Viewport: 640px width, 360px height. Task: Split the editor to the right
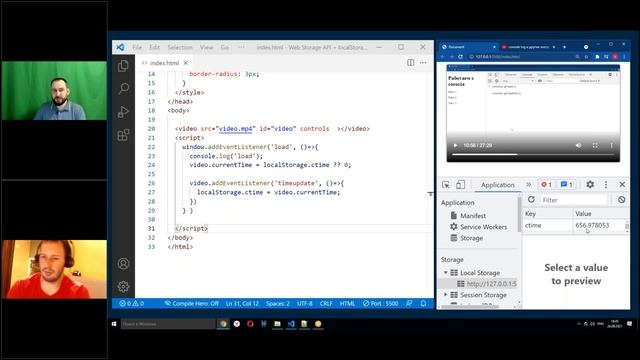411,62
